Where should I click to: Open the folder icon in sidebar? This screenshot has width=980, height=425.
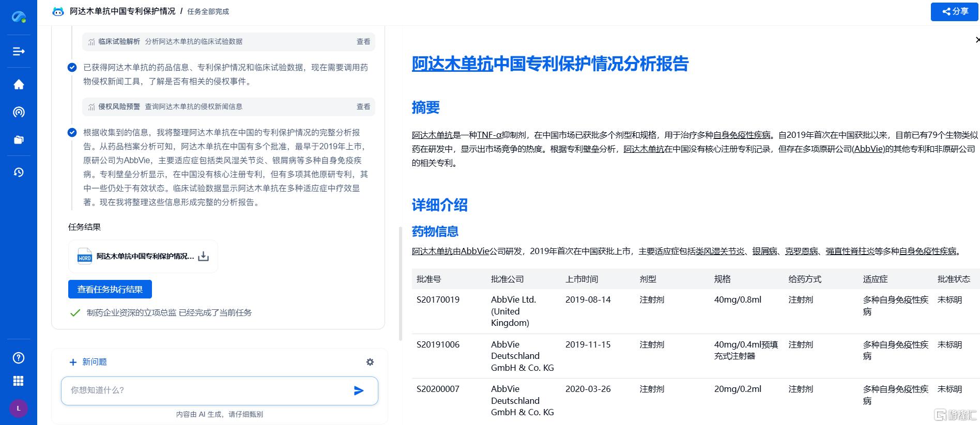tap(19, 140)
